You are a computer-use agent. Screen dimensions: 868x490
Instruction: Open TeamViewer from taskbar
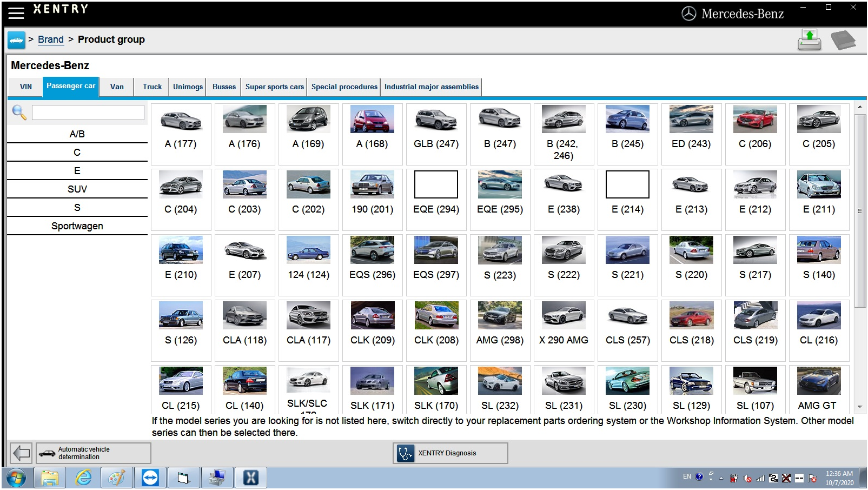click(150, 478)
